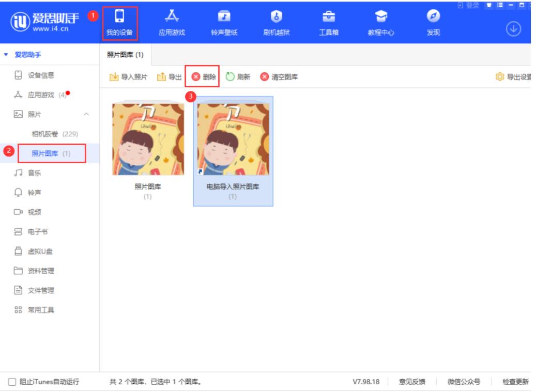The image size is (536, 392).
Task: Enable 阻止iTunes自动运行 checkbox
Action: tap(13, 382)
